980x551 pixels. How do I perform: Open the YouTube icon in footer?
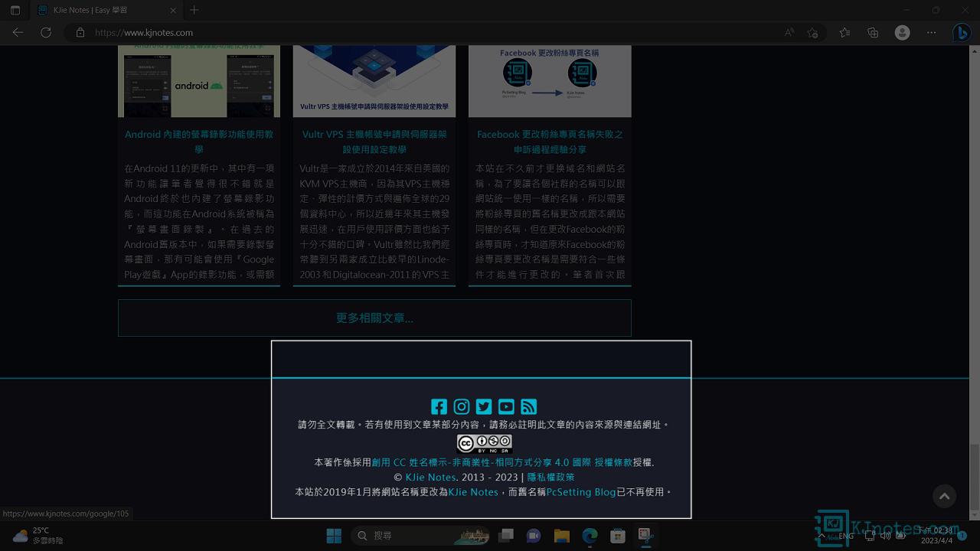click(x=506, y=406)
